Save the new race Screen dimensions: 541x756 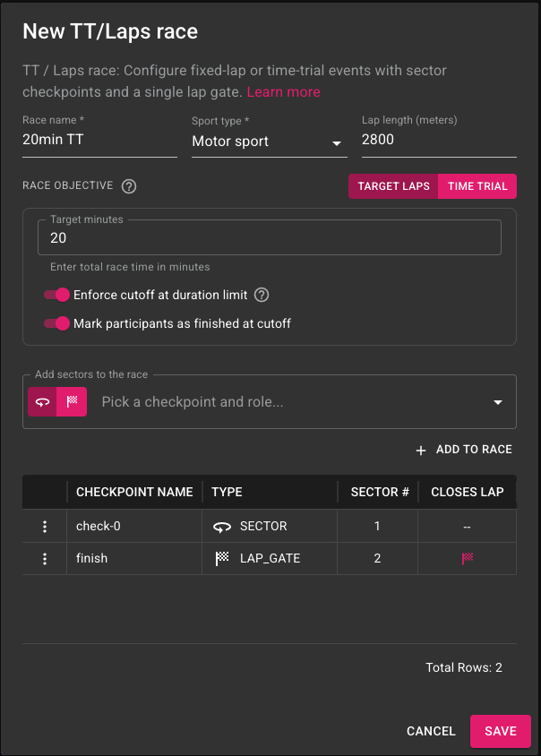click(501, 731)
